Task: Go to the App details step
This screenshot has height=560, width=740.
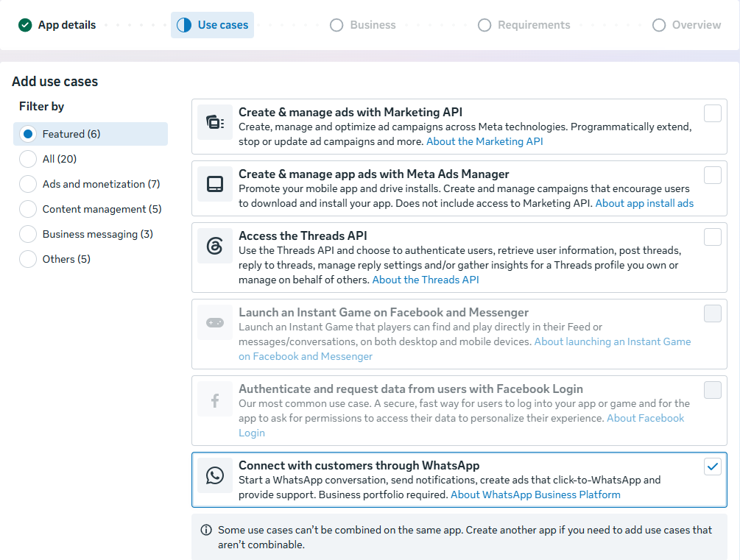Action: click(x=57, y=25)
